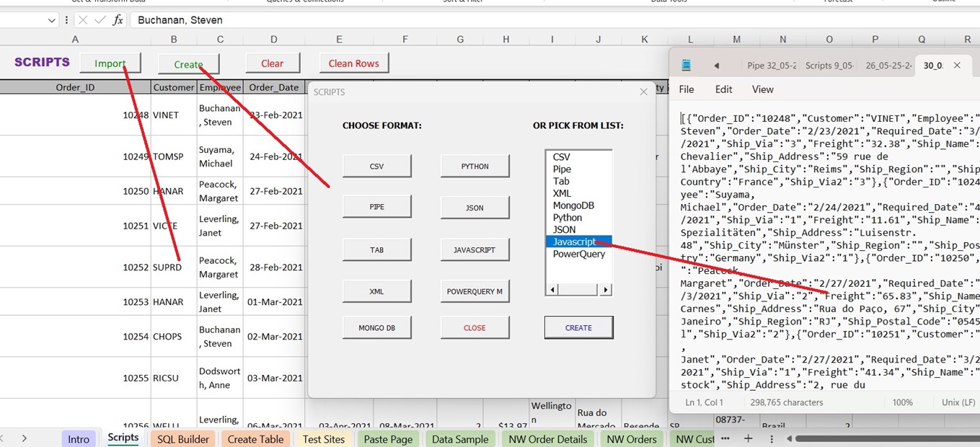
Task: Click the formula bar options dots
Action: point(66,20)
